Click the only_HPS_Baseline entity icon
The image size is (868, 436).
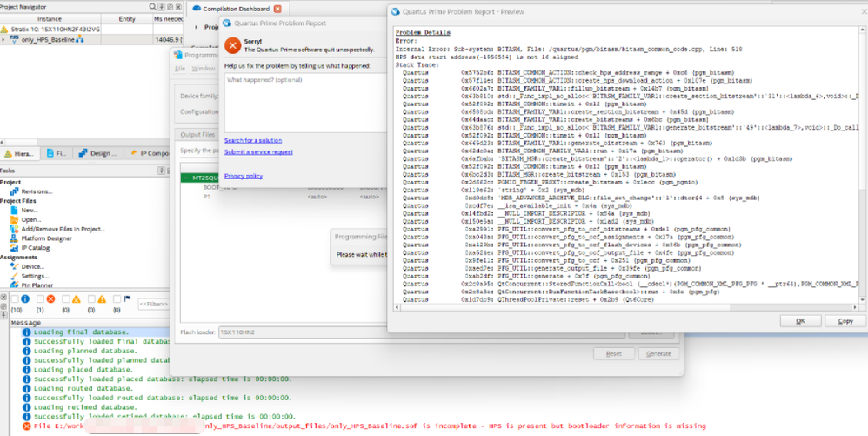point(15,39)
